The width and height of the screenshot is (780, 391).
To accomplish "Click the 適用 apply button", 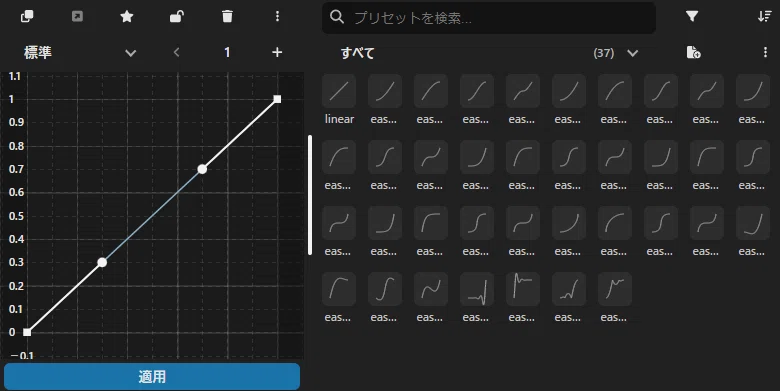I will click(152, 377).
